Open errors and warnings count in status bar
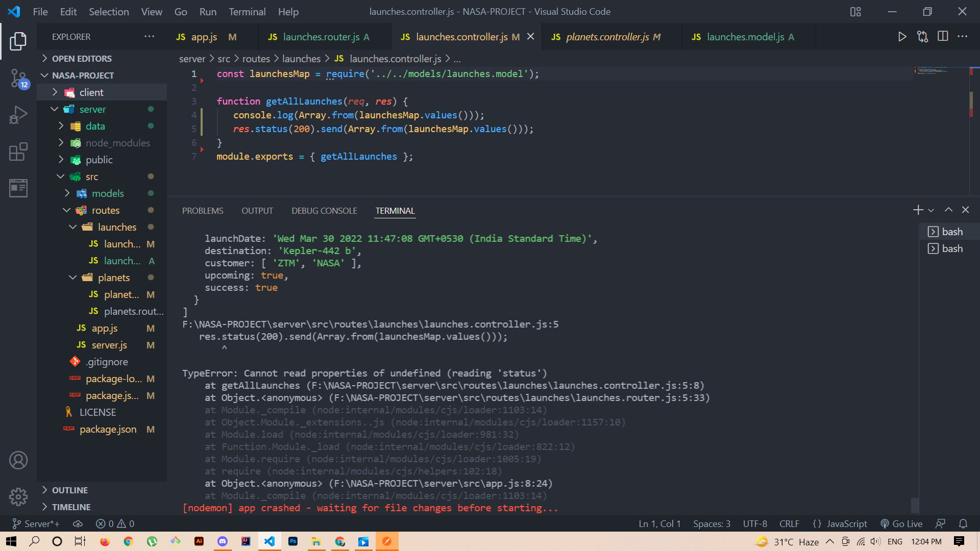This screenshot has height=551, width=980. 115,523
